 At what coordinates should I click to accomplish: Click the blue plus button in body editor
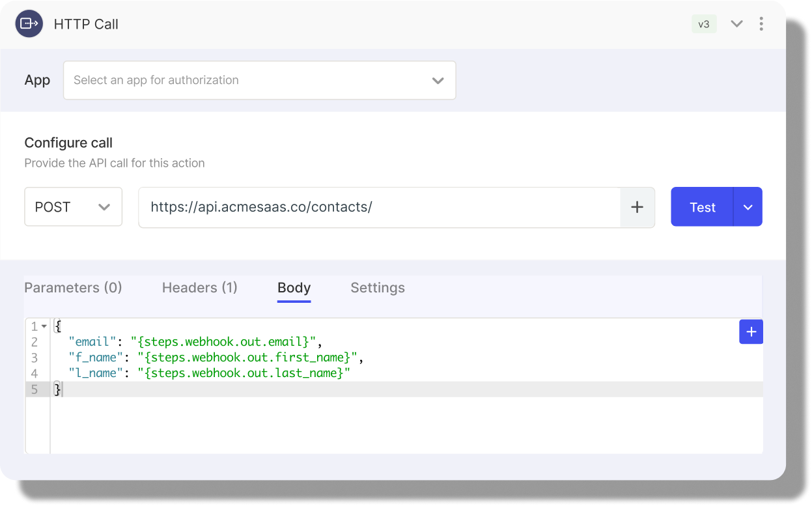coord(751,331)
